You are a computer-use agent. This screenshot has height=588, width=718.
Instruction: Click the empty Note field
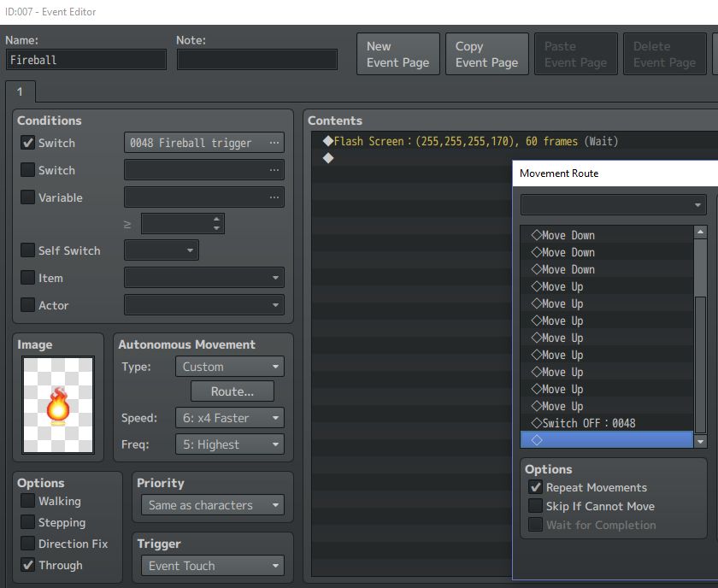(x=257, y=60)
